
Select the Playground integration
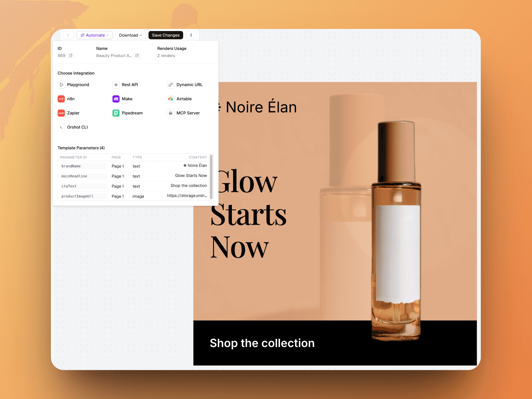73,85
